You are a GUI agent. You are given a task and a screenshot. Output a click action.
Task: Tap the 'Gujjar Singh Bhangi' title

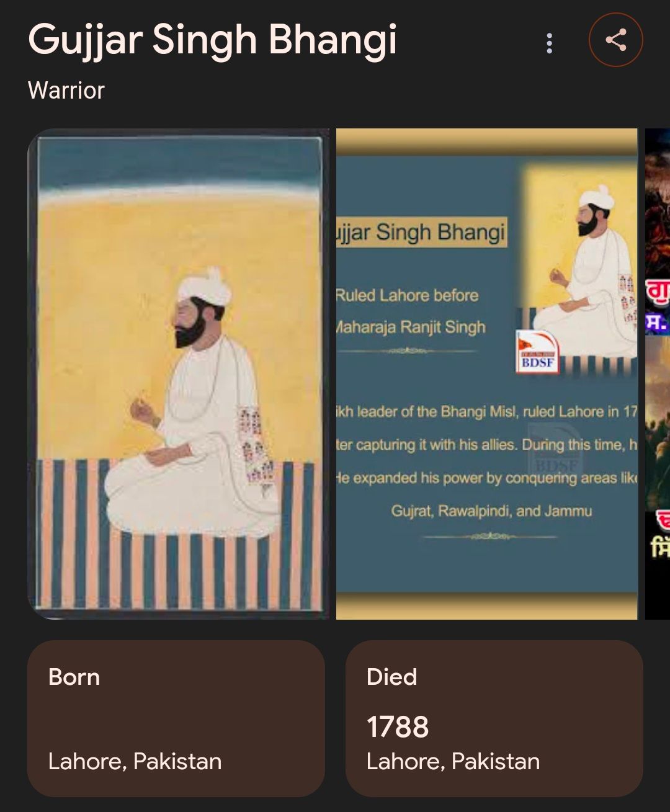pyautogui.click(x=212, y=41)
